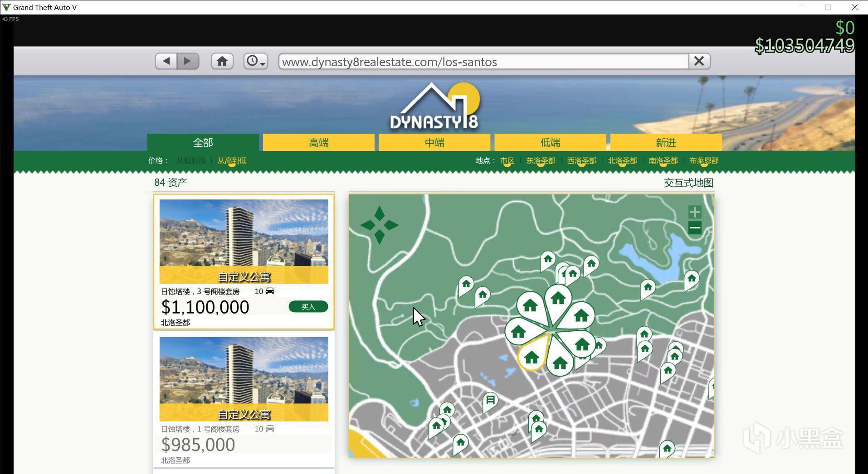The image size is (868, 474).
Task: Select the $1,100,000 price text
Action: [205, 307]
